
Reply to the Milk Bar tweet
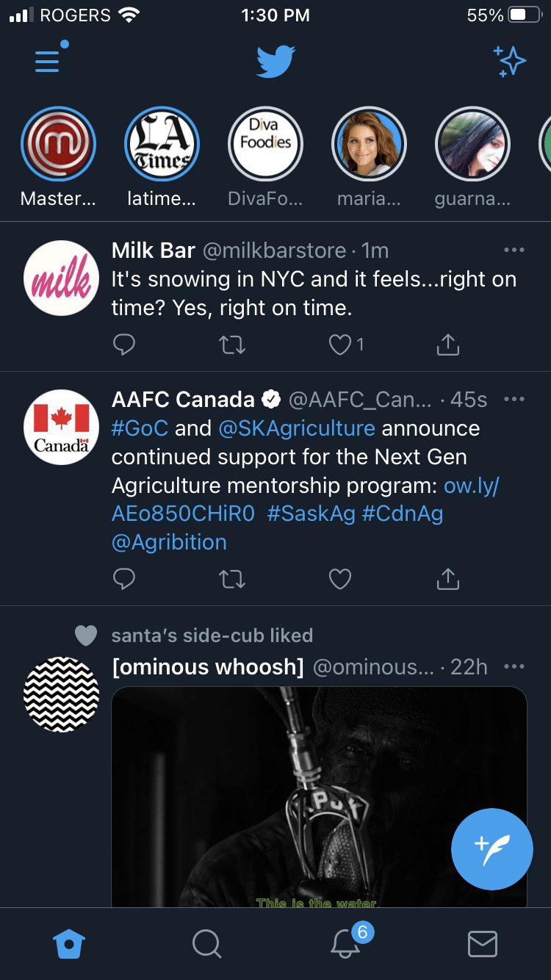tap(124, 345)
